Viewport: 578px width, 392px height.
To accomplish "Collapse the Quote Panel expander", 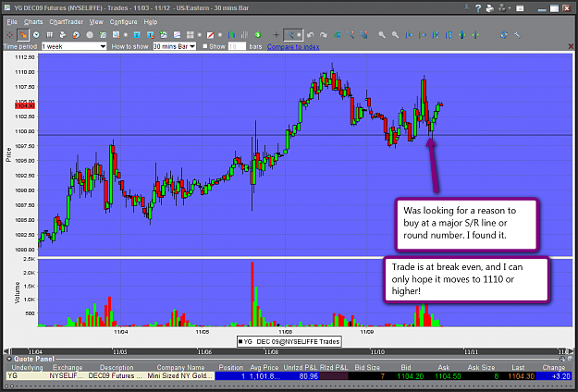I will 9,359.
